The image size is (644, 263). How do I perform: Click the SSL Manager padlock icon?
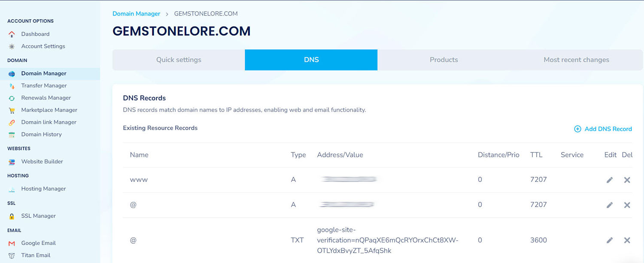[12, 216]
